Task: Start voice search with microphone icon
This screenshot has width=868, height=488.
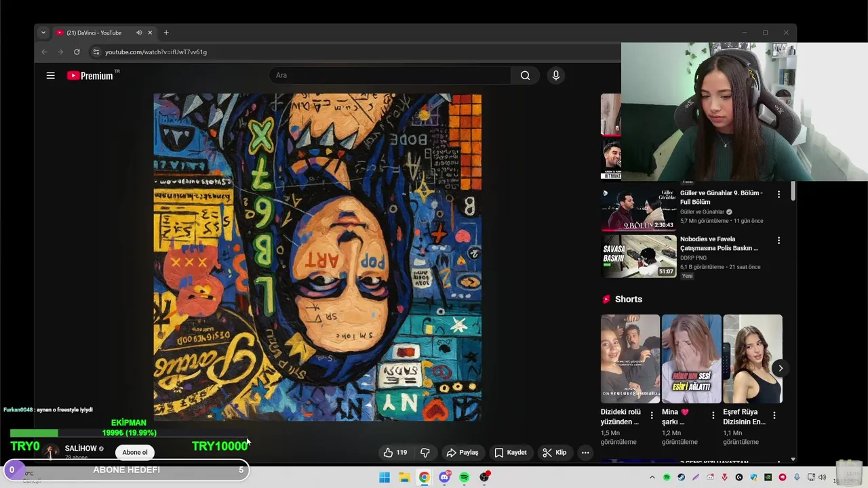Action: (x=556, y=75)
